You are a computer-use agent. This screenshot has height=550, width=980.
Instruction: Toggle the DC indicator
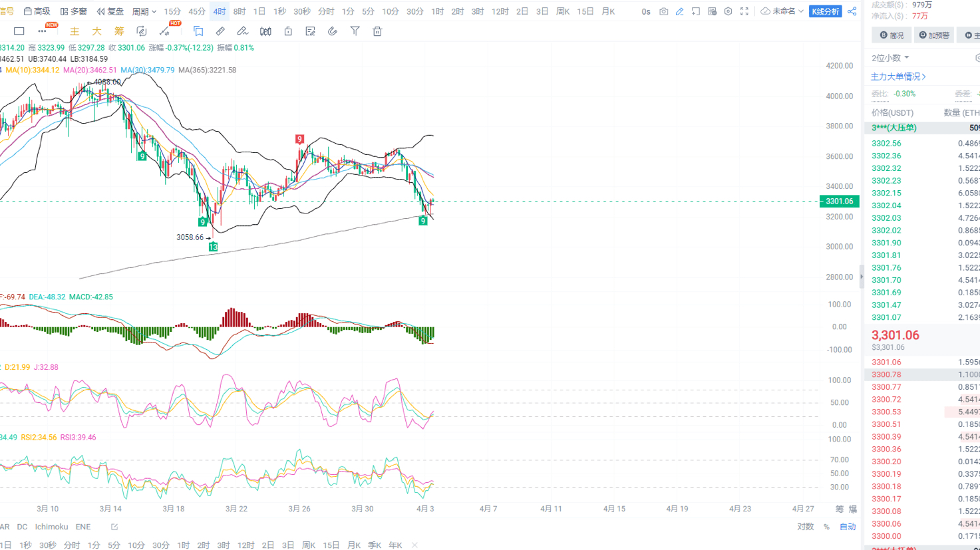pos(22,527)
